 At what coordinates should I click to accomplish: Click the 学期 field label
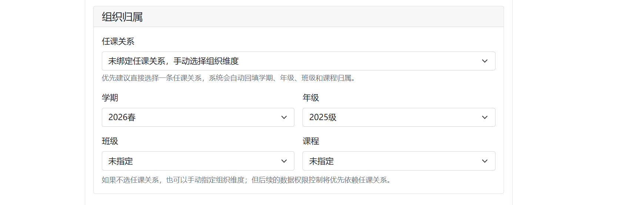coord(110,97)
